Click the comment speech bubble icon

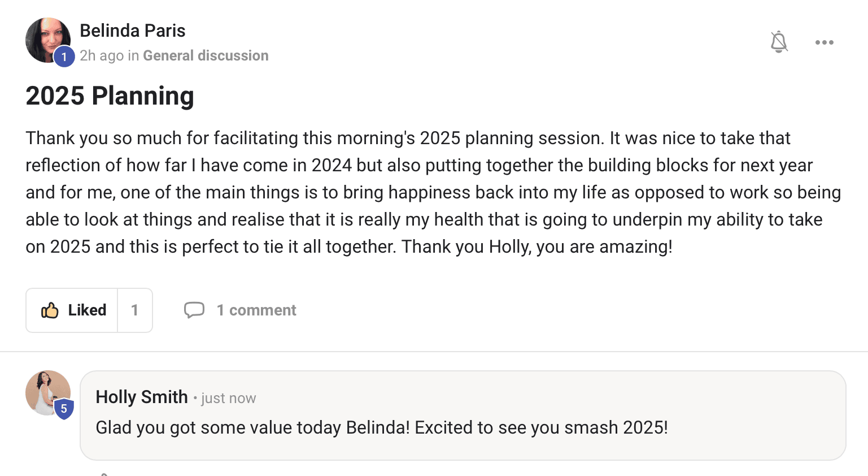point(194,310)
